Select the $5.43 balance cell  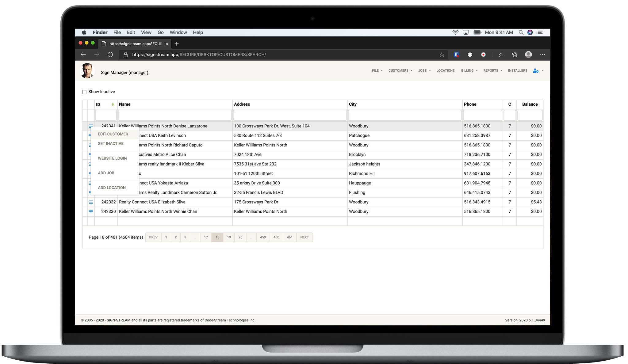pyautogui.click(x=530, y=202)
